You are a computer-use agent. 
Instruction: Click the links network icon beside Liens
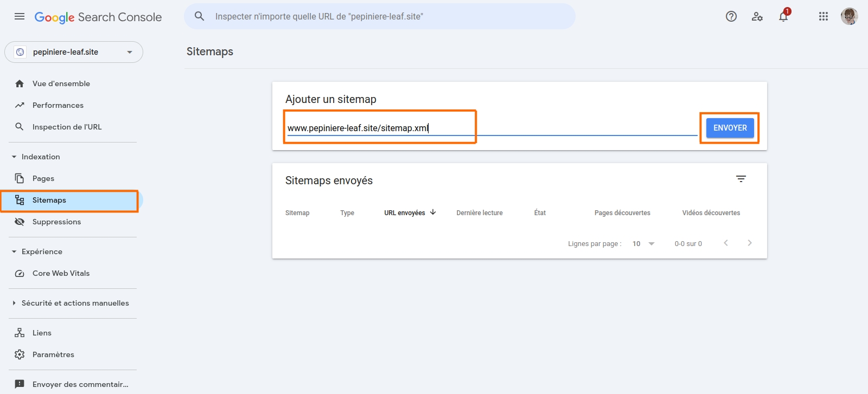pos(20,333)
